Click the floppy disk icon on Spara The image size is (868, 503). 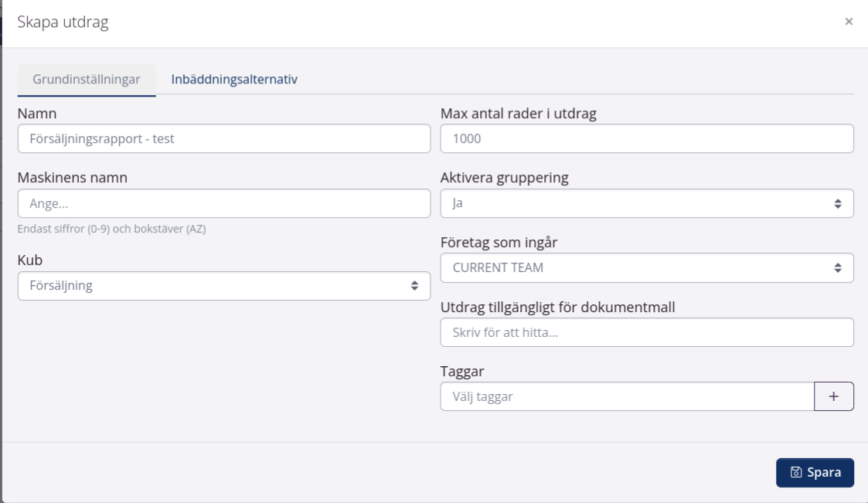click(x=796, y=472)
